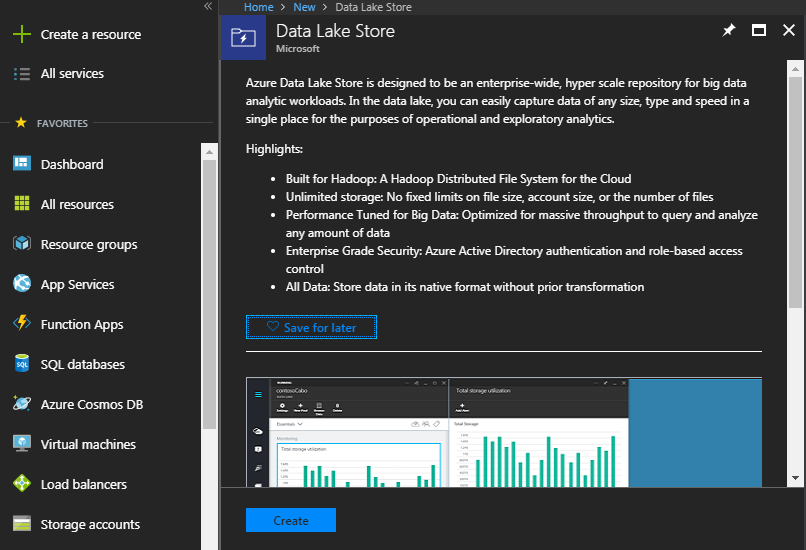This screenshot has width=806, height=550.
Task: Go to New in breadcrumb
Action: coord(304,7)
